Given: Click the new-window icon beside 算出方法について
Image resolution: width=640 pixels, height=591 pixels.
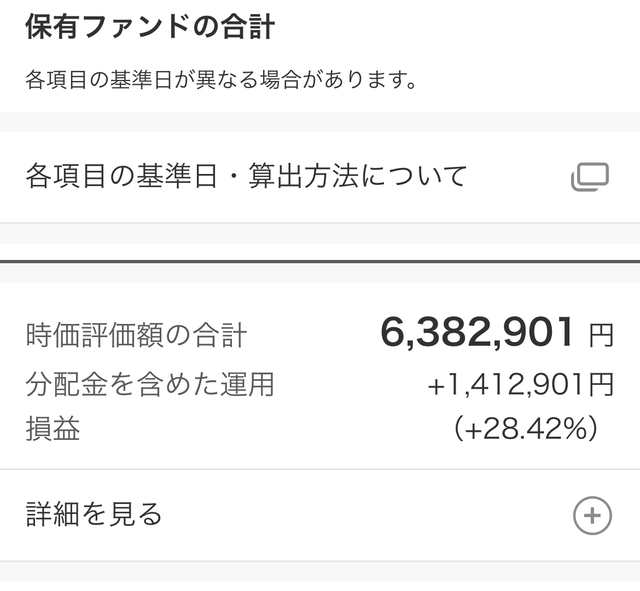Looking at the screenshot, I should click(590, 177).
